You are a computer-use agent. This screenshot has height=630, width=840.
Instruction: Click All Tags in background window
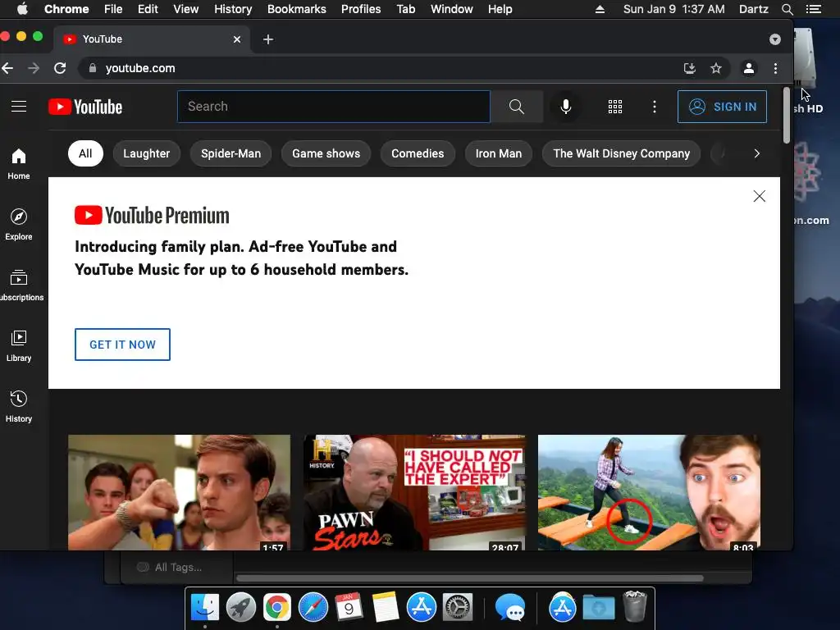(x=178, y=568)
